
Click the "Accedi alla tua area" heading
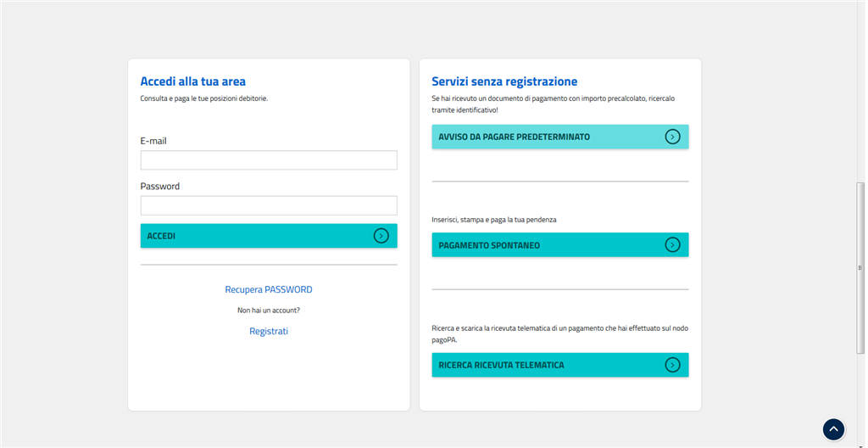(192, 81)
